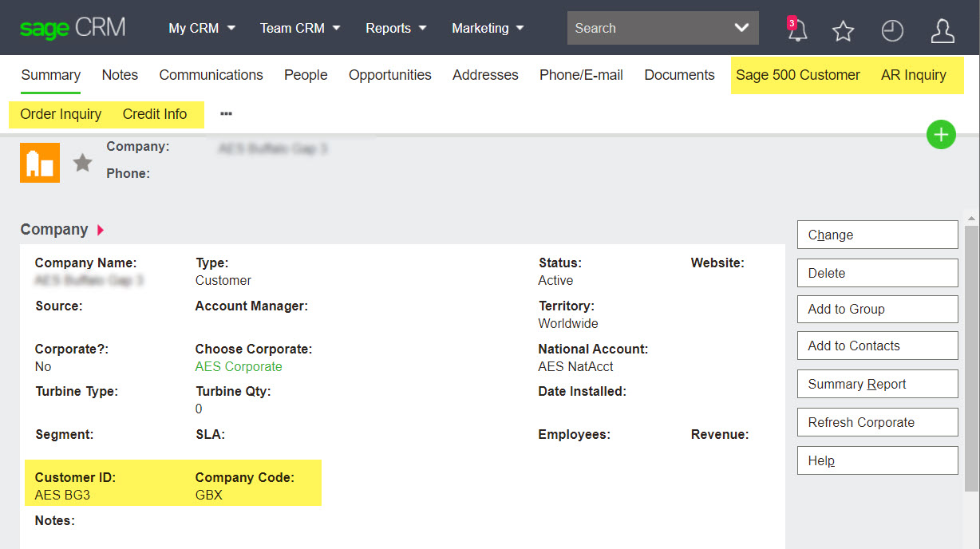Click the Sage CRM logo
The height and width of the screenshot is (549, 980).
click(72, 26)
